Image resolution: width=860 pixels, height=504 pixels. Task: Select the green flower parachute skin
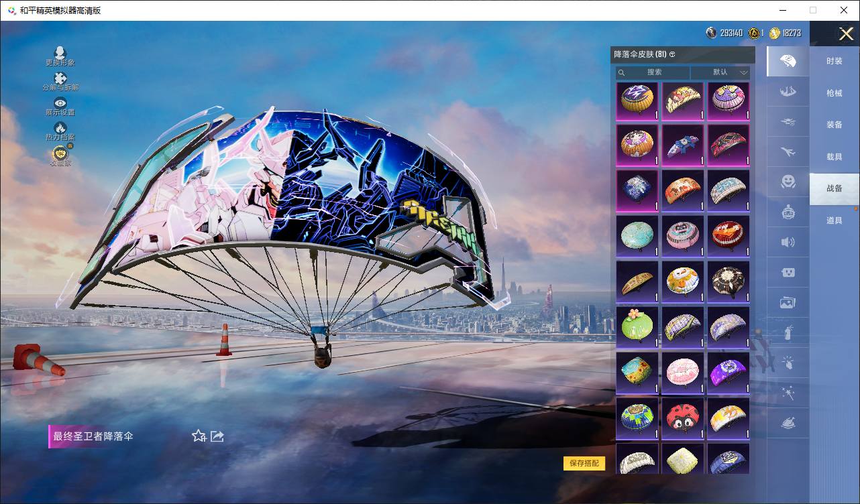pyautogui.click(x=637, y=326)
